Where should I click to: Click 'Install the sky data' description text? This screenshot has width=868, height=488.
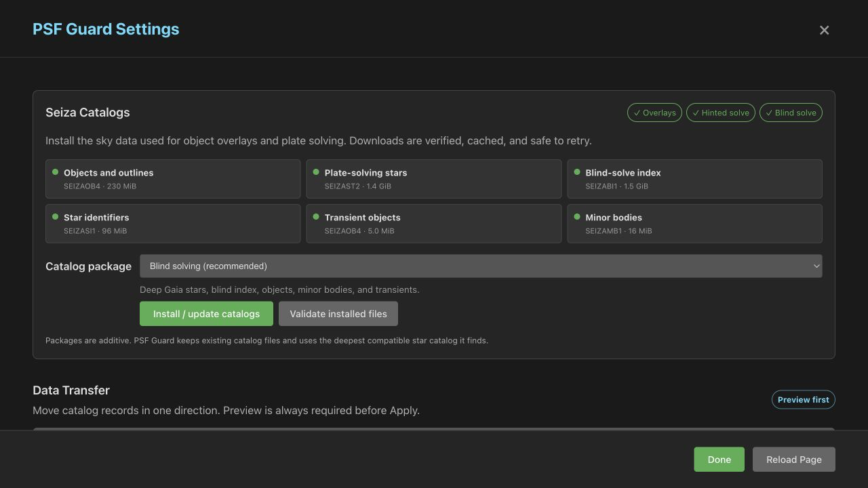coord(319,141)
